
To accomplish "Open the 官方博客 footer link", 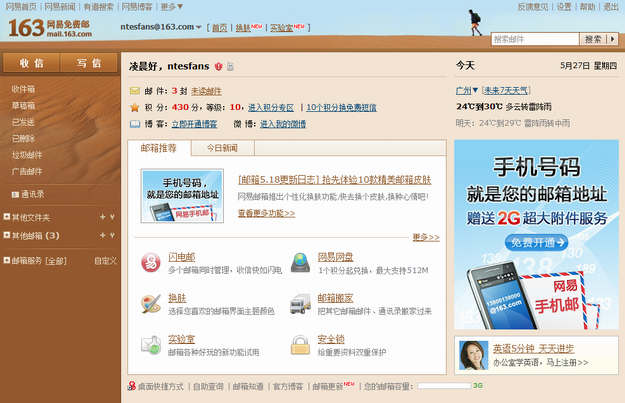I will 288,386.
